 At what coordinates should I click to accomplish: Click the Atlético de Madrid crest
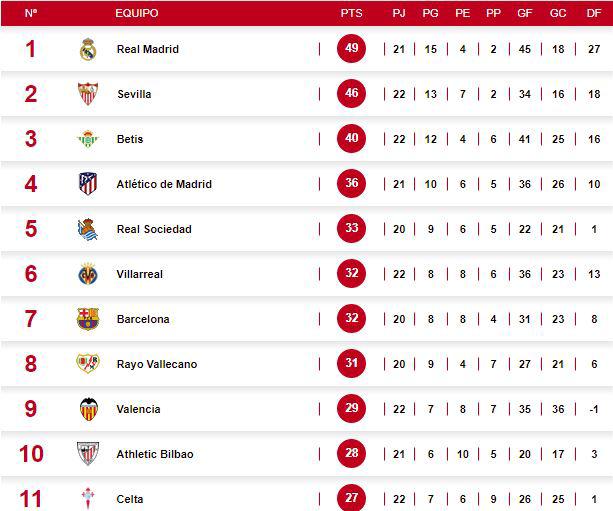pyautogui.click(x=88, y=184)
